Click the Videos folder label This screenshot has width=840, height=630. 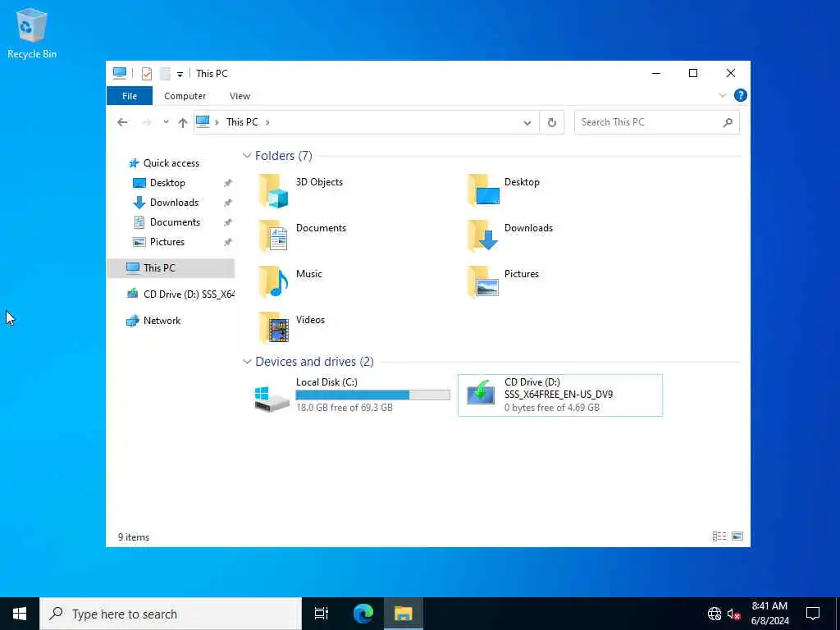[310, 320]
